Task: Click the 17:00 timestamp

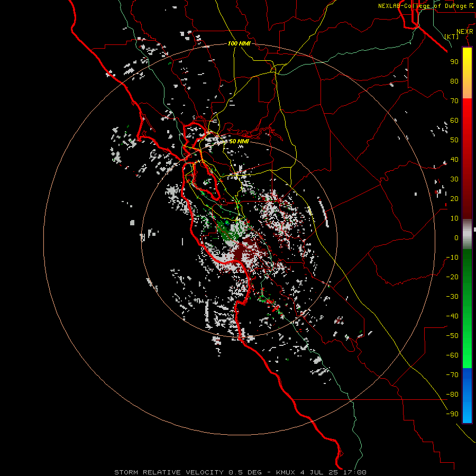Action: [x=354, y=472]
